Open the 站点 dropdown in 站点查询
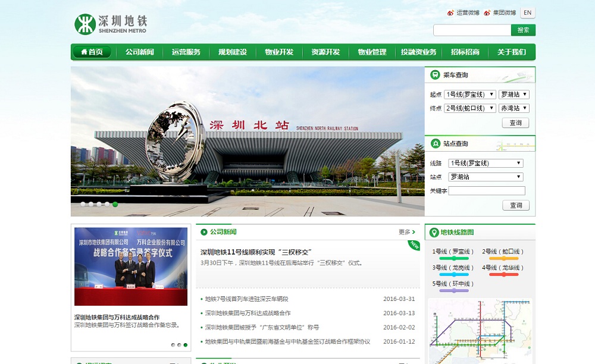The image size is (595, 364). (486, 177)
